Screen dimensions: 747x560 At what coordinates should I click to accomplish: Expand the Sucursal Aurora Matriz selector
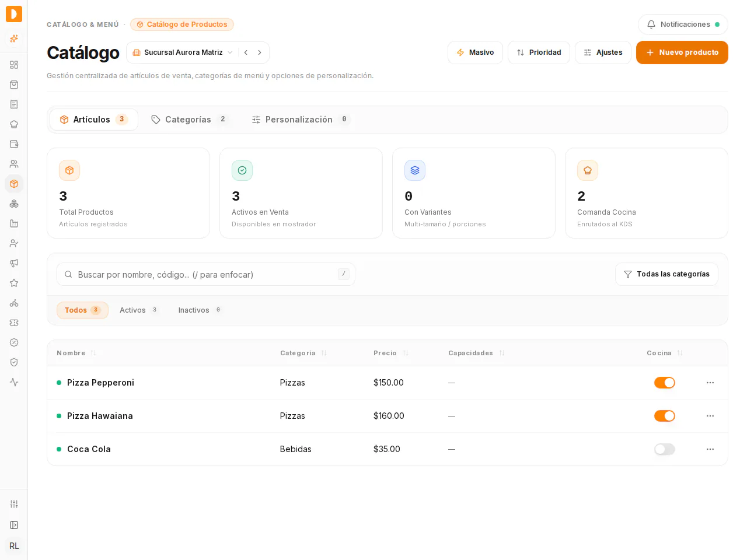183,52
